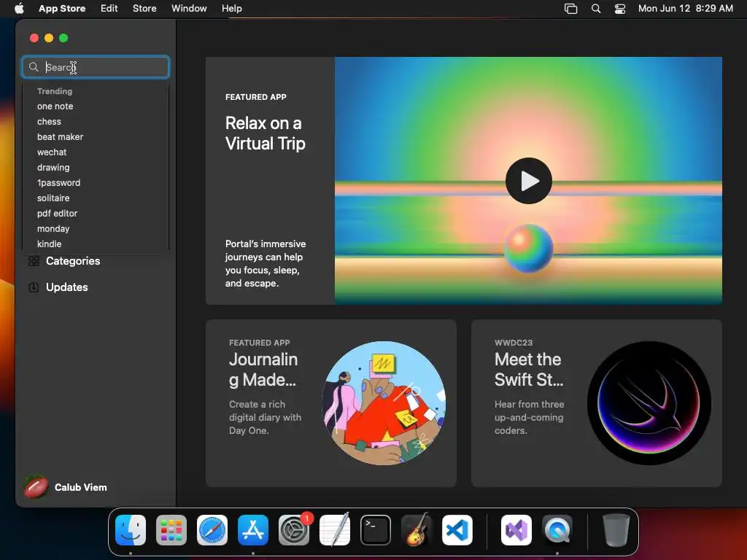Open Categories grid icon in sidebar
This screenshot has height=560, width=747.
34,261
